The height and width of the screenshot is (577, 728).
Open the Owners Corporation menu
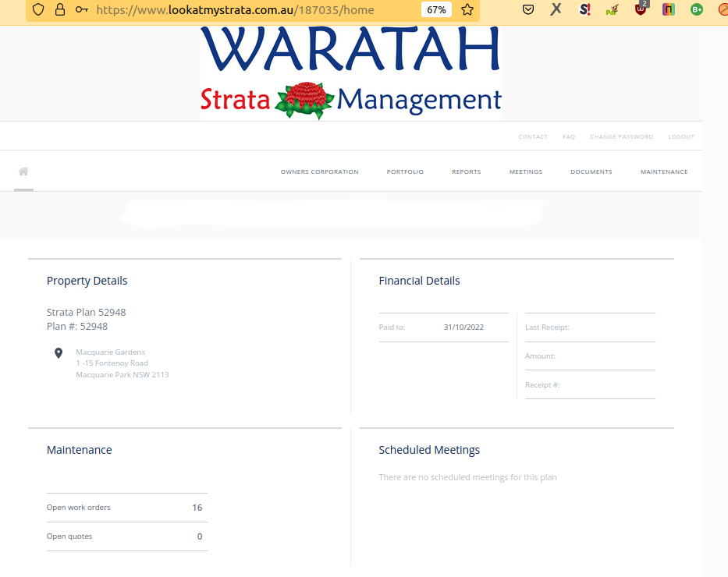[319, 172]
